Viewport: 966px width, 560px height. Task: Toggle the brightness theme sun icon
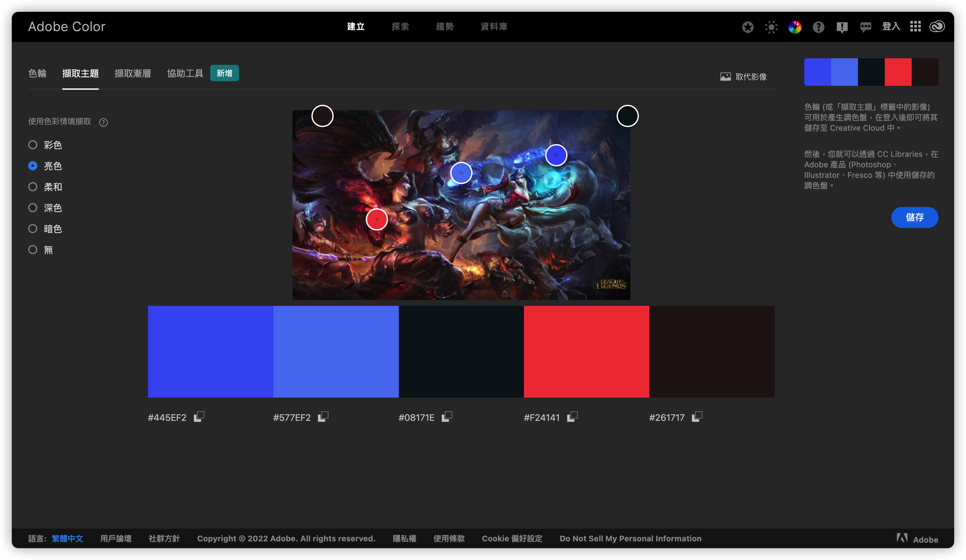click(x=771, y=27)
